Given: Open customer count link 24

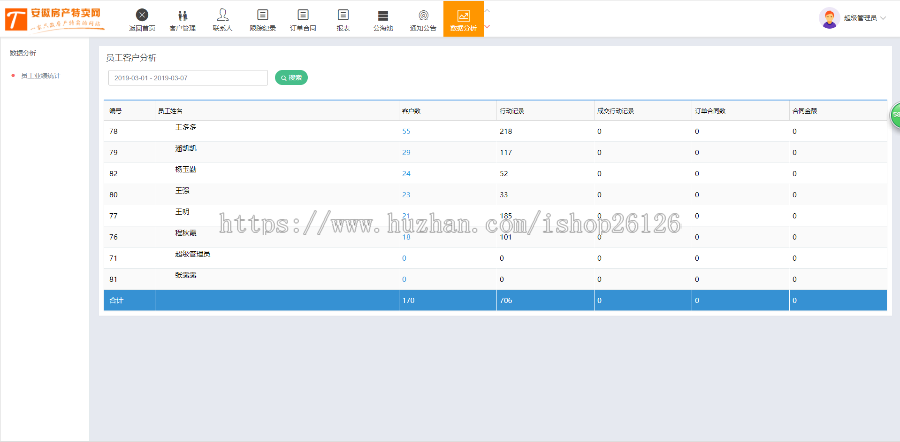Looking at the screenshot, I should pos(406,173).
